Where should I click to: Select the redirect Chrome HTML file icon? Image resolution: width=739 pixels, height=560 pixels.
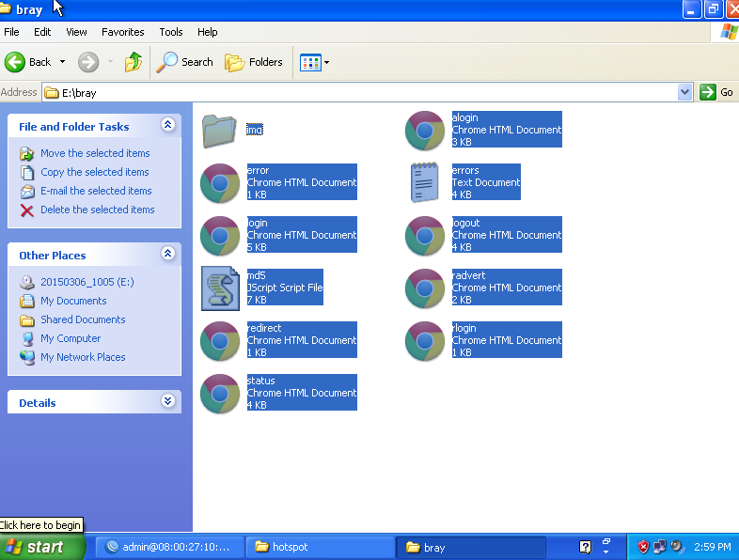(x=220, y=341)
